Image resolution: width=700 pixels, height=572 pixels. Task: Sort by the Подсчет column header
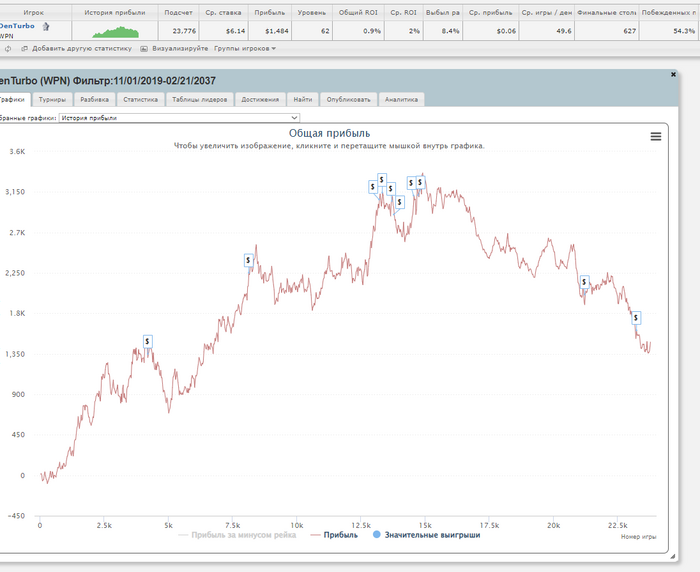tap(178, 13)
